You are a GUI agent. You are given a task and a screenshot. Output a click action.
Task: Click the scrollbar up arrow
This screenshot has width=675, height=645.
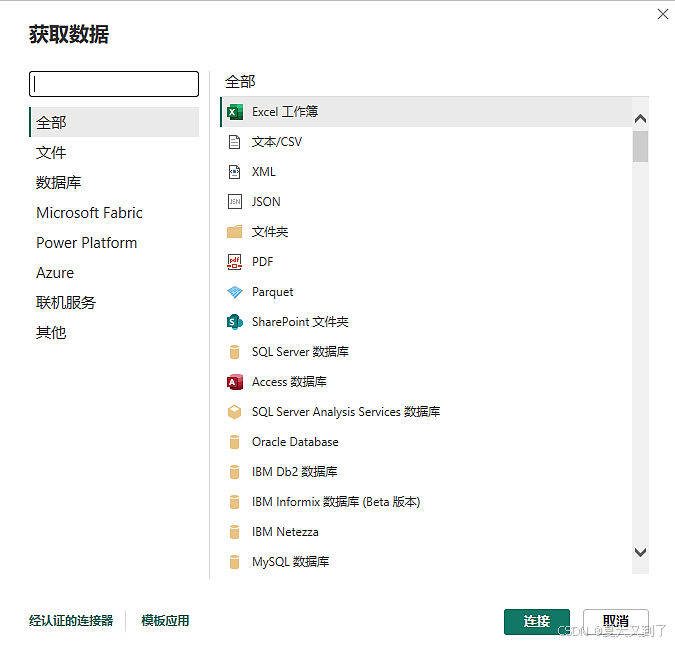pos(640,118)
